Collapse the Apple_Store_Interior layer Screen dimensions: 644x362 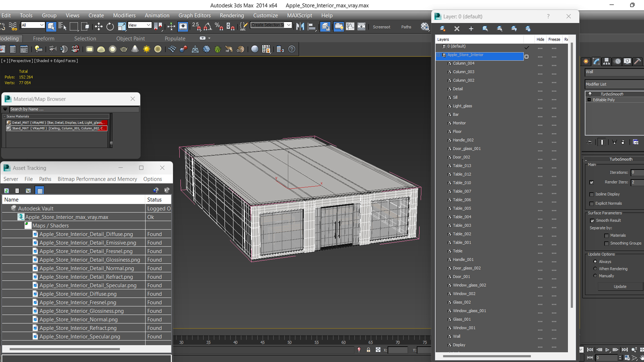pos(438,55)
